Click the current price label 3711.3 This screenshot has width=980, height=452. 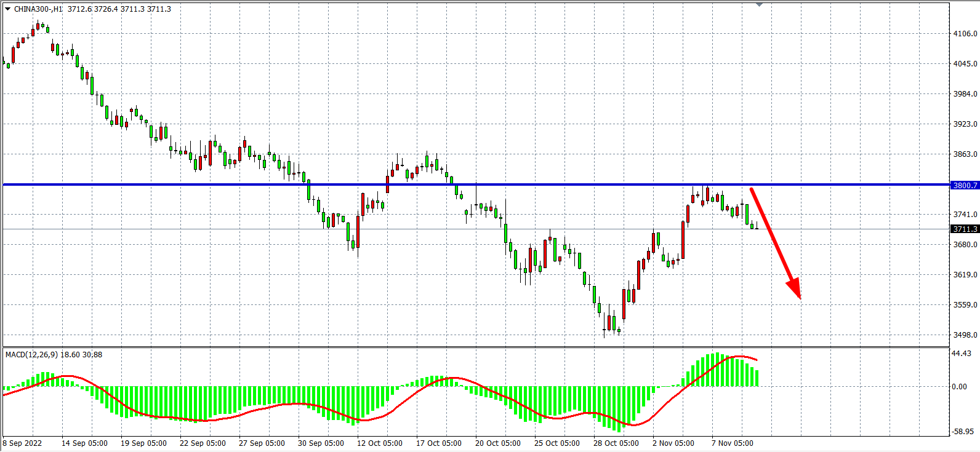[964, 229]
